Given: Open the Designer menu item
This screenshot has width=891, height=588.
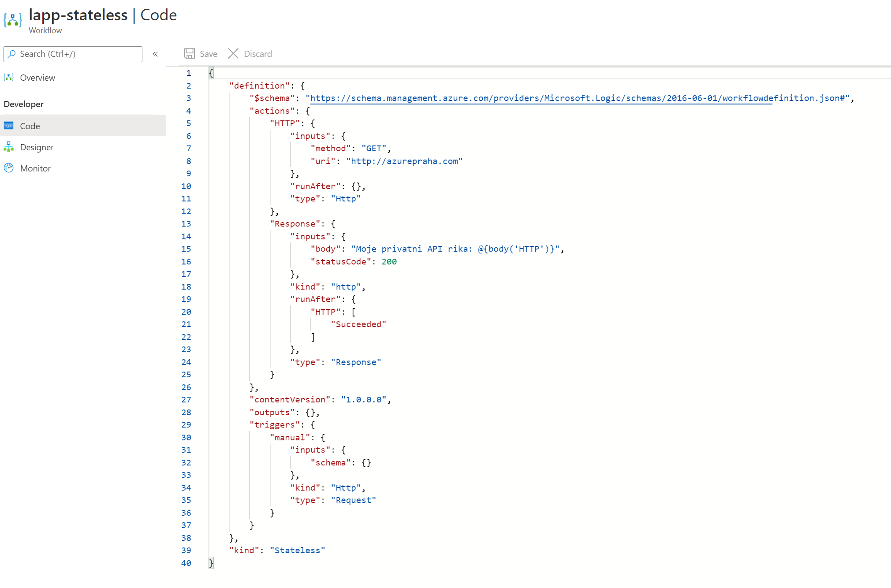Looking at the screenshot, I should click(x=37, y=147).
